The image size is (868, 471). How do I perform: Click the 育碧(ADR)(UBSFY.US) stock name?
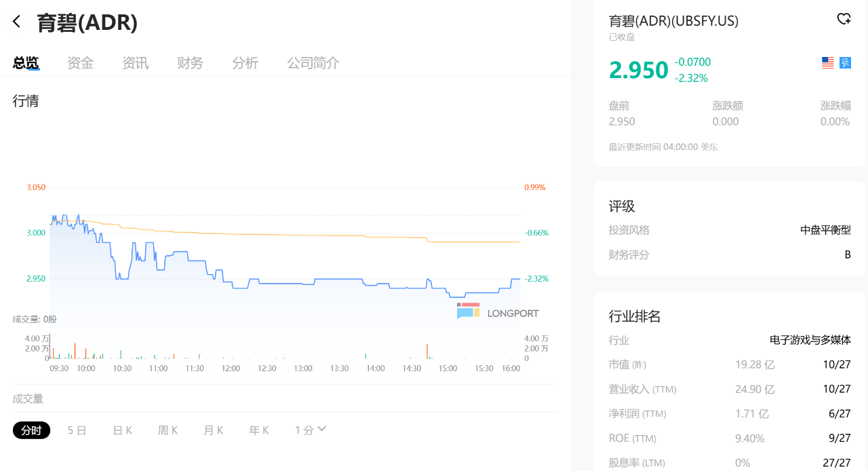click(673, 21)
